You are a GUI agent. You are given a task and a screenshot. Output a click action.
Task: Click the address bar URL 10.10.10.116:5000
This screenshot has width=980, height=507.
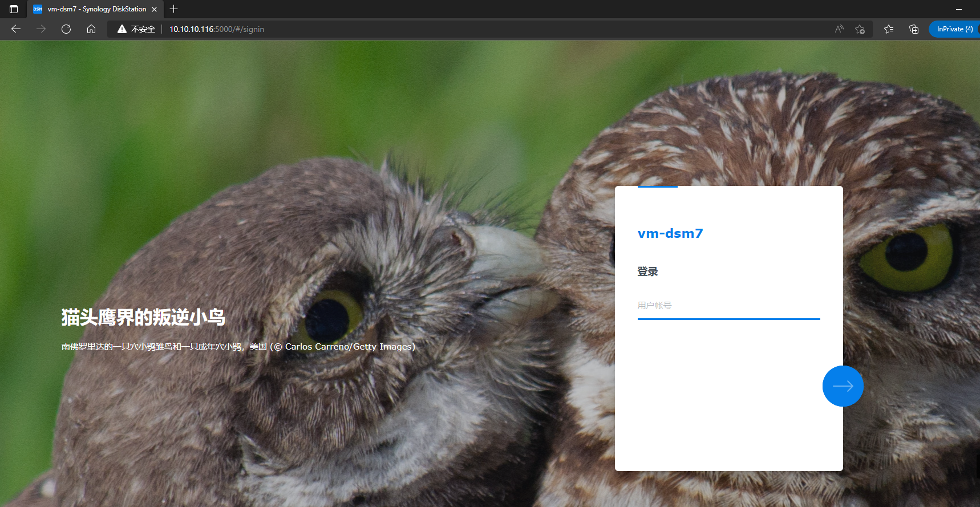(217, 29)
